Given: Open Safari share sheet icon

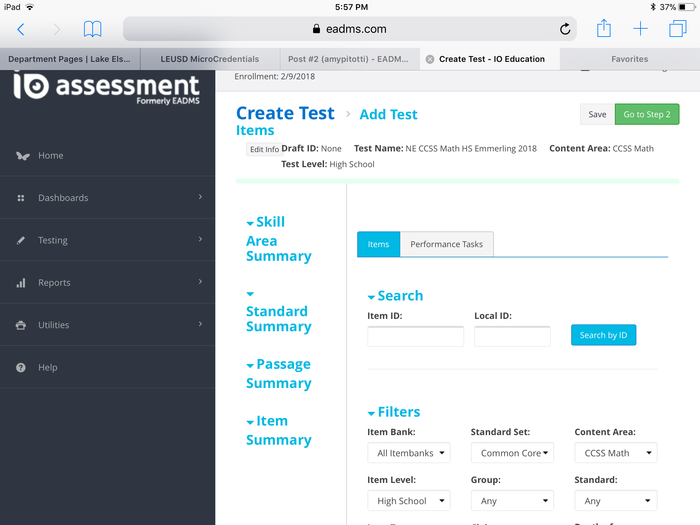Looking at the screenshot, I should click(x=604, y=29).
